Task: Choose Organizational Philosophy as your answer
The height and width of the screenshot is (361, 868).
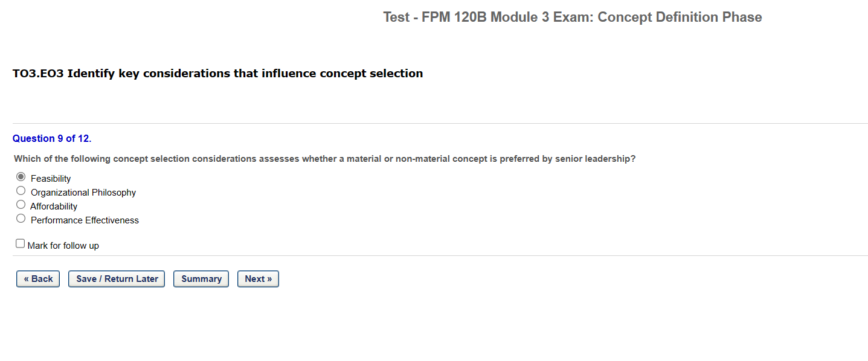Action: 21,190
